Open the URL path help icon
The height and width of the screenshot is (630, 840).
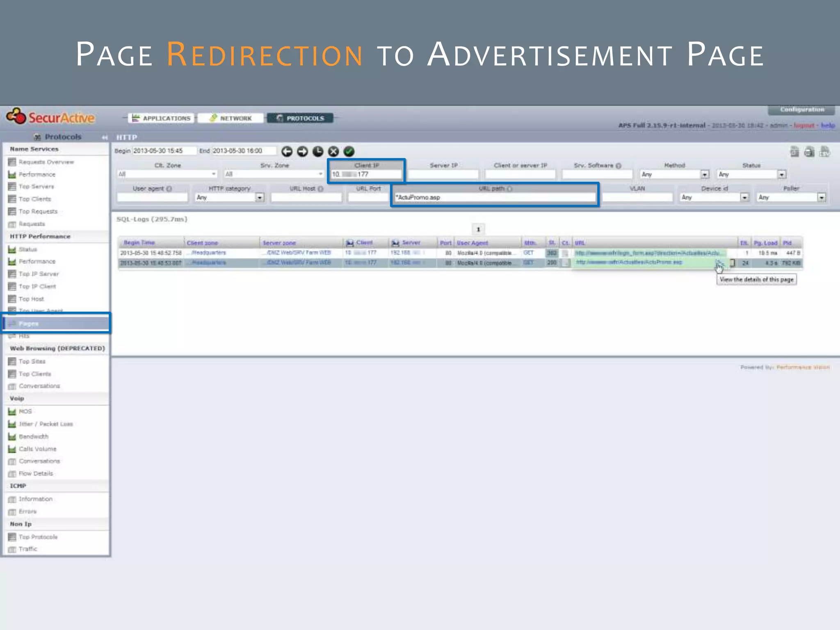509,189
